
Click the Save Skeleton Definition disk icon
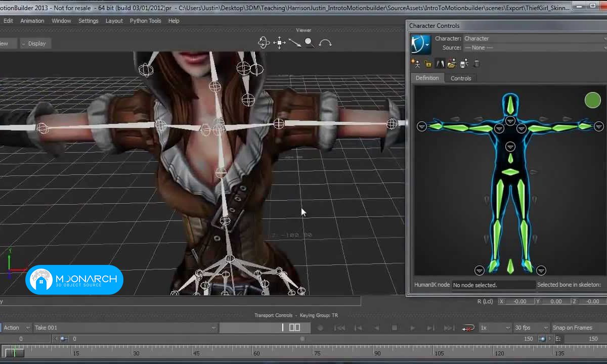(464, 64)
